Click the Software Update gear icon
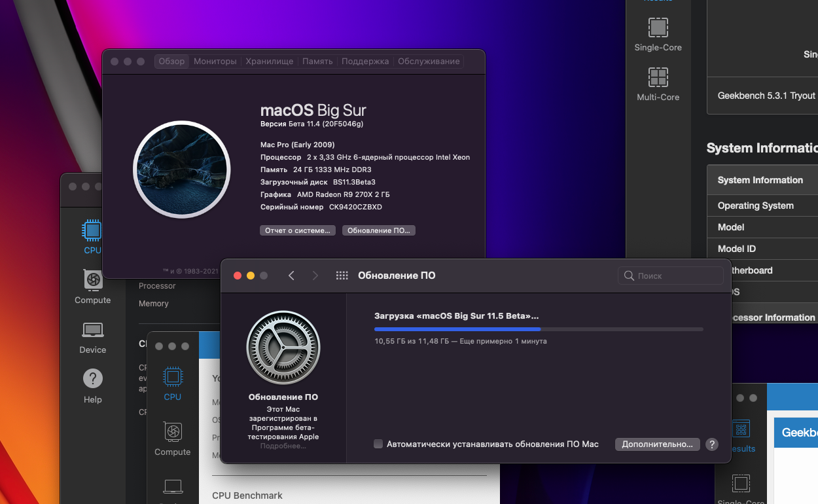 [x=283, y=348]
